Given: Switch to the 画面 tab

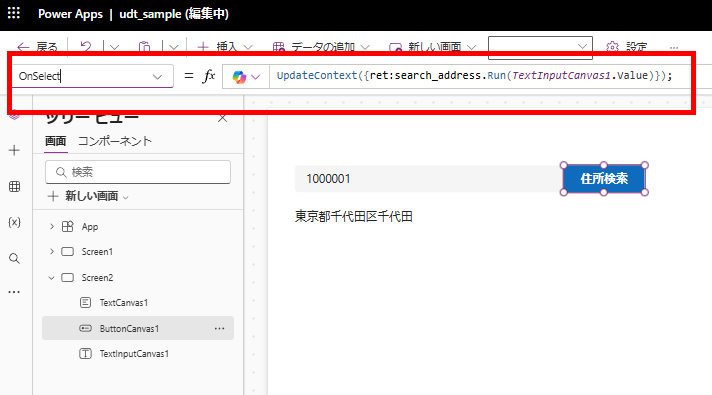Looking at the screenshot, I should tap(55, 141).
